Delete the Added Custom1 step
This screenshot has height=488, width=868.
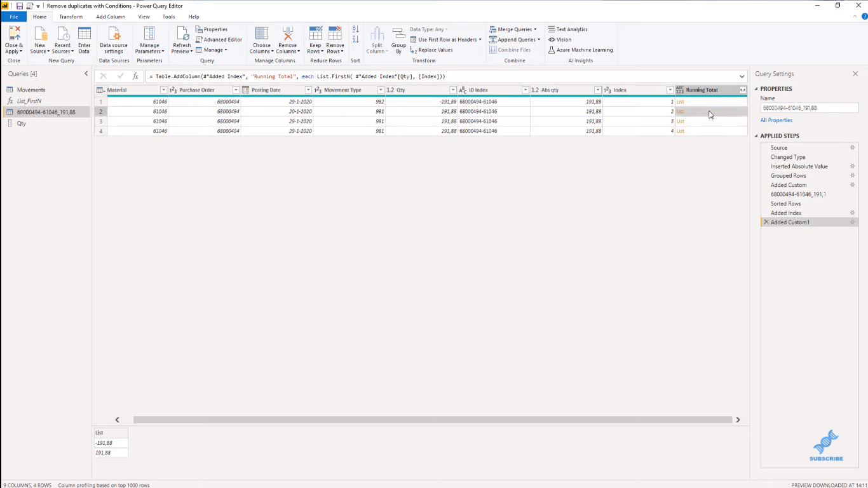pos(766,222)
